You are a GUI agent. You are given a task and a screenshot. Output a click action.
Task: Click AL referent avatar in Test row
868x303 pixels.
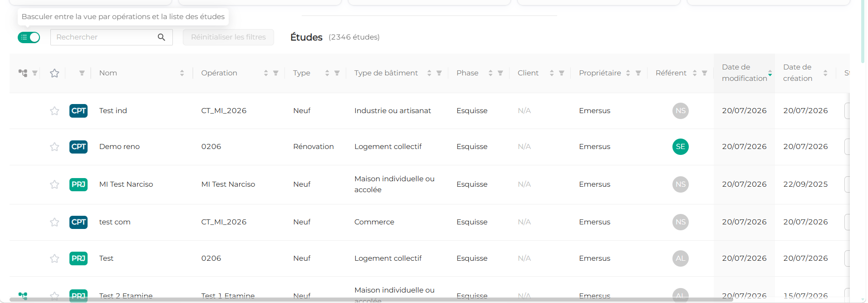(x=681, y=258)
